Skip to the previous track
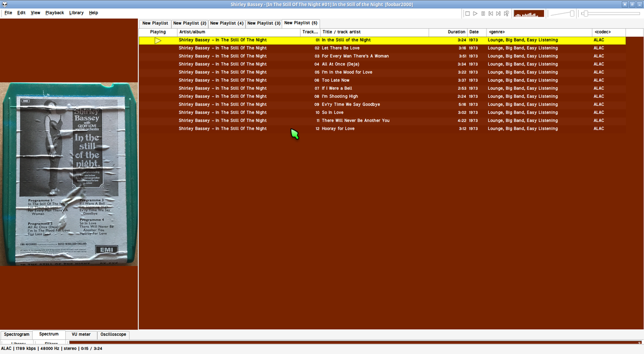The height and width of the screenshot is (354, 644). click(491, 14)
